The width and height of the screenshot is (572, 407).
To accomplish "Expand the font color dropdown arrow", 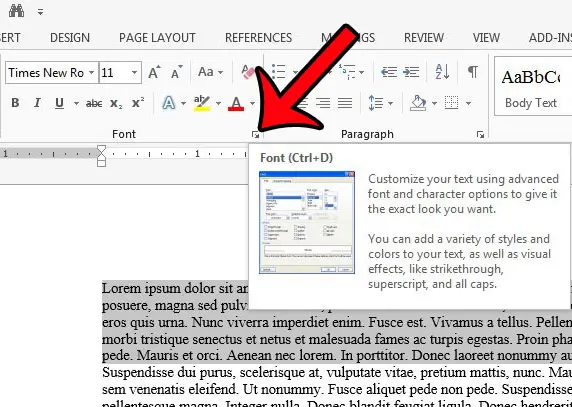I will [252, 104].
